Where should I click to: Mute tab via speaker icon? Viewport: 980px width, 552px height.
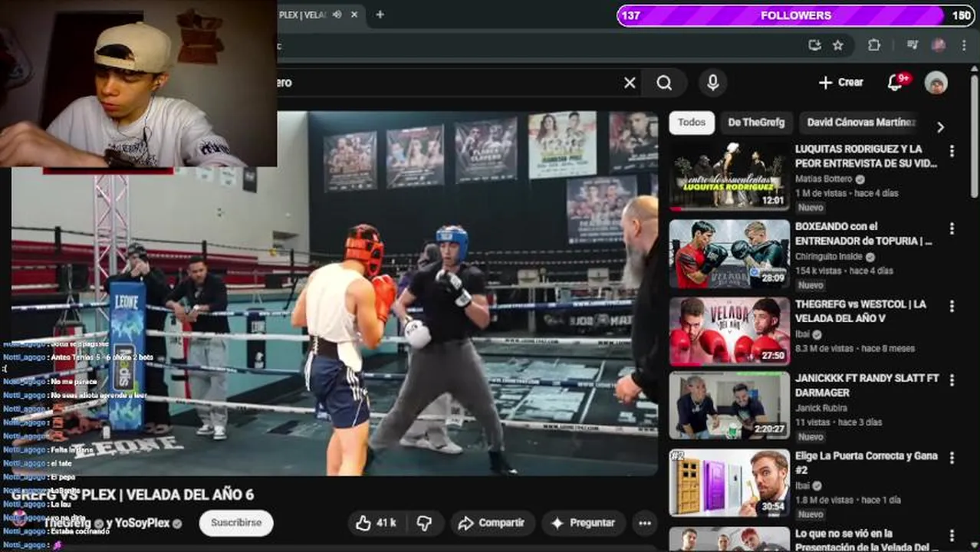point(337,15)
